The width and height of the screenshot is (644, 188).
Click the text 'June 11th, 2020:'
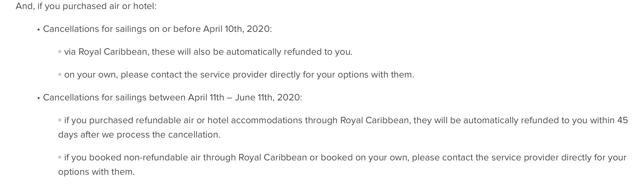[x=268, y=97]
